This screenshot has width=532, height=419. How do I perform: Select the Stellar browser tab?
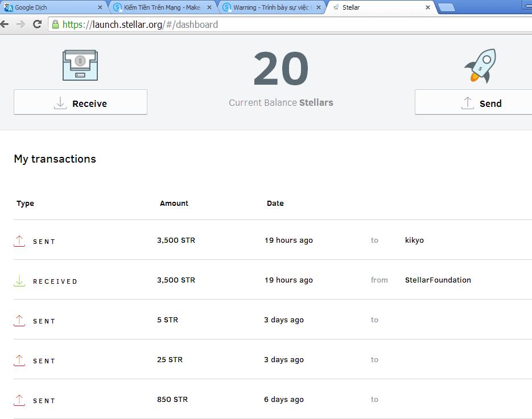click(x=380, y=7)
